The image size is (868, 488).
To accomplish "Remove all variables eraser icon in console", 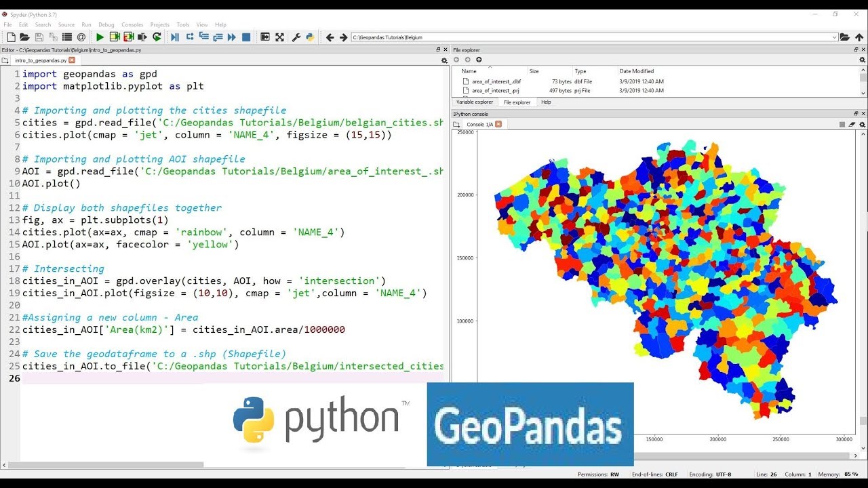I will click(x=852, y=125).
